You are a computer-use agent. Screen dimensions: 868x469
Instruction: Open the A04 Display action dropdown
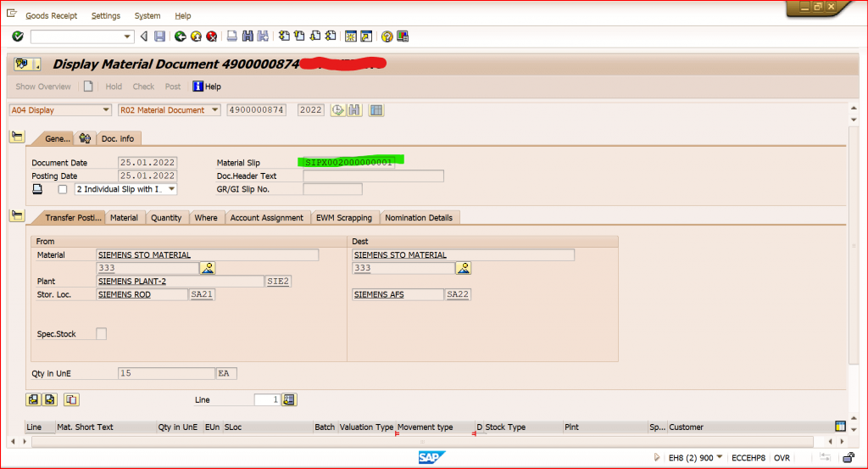pyautogui.click(x=106, y=110)
